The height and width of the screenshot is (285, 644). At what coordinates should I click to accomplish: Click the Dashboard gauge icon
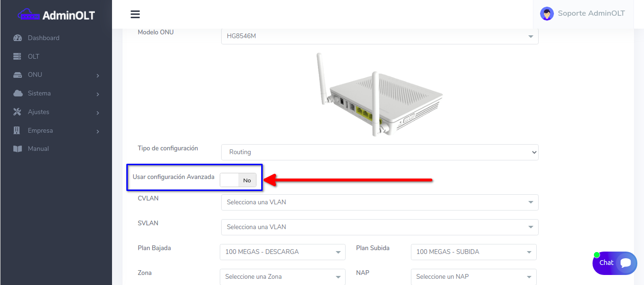coord(18,38)
